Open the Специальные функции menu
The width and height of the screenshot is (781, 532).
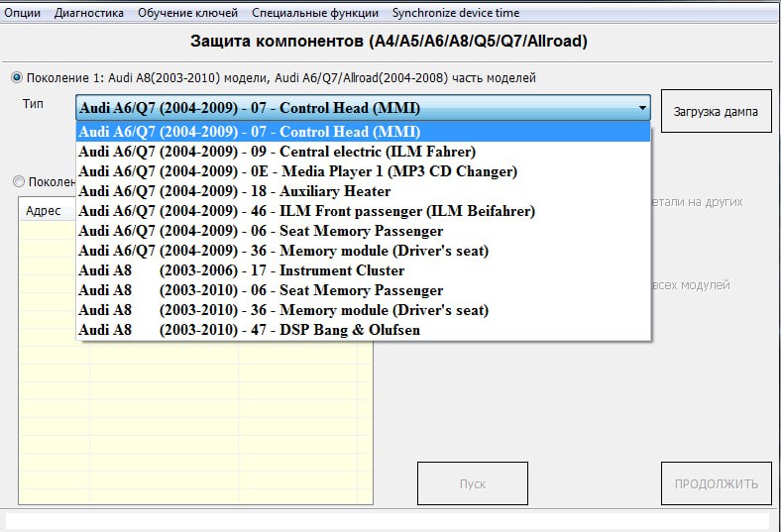(x=315, y=13)
